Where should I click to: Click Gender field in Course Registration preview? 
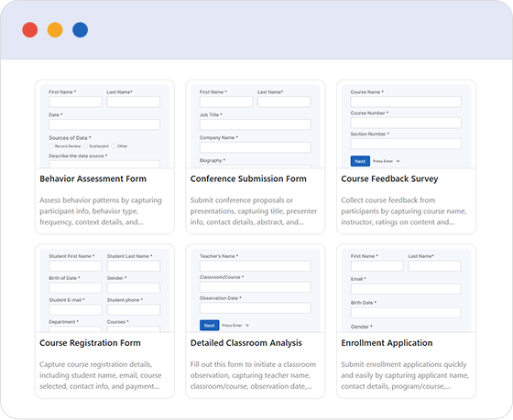point(134,287)
